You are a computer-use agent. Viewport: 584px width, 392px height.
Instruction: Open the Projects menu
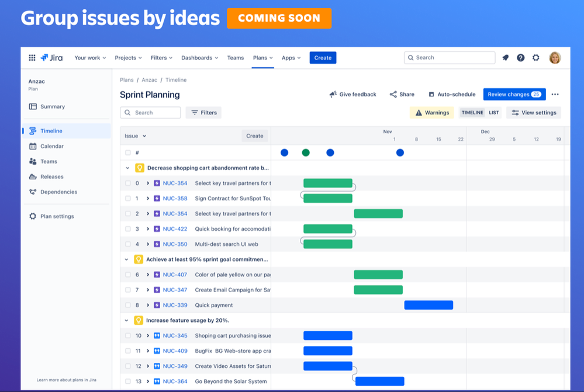pos(128,58)
